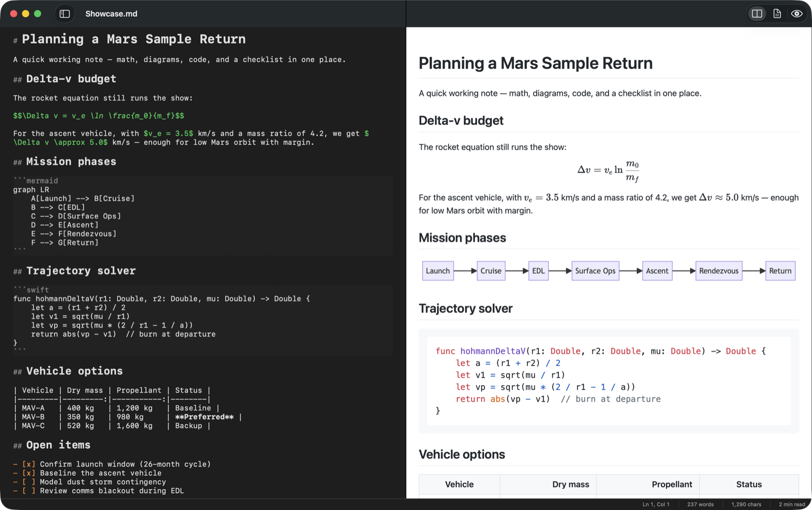Switch to split editor-preview view

coord(757,14)
